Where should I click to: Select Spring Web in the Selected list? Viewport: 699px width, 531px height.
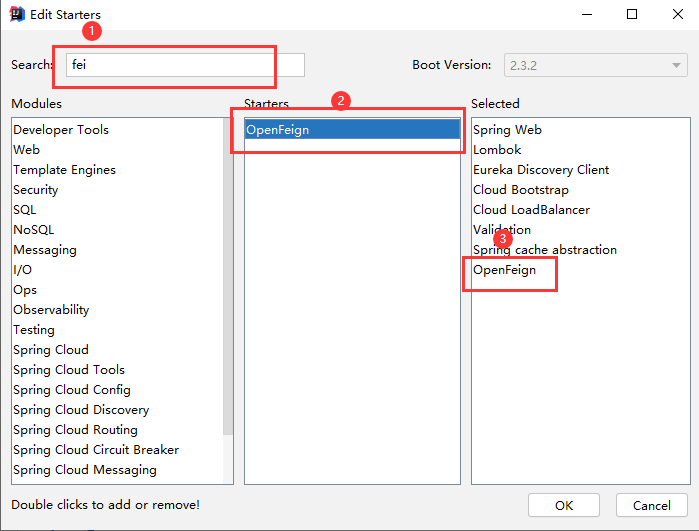click(507, 130)
